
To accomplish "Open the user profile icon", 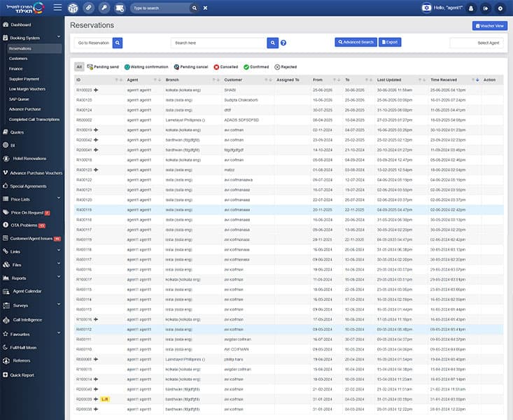I will coord(471,8).
